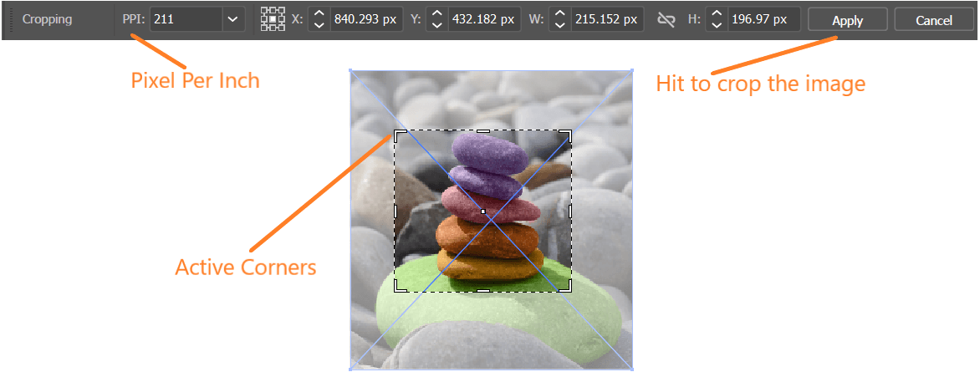Viewport: 980px width, 372px height.
Task: Click the stacked stones image
Action: tap(491, 220)
